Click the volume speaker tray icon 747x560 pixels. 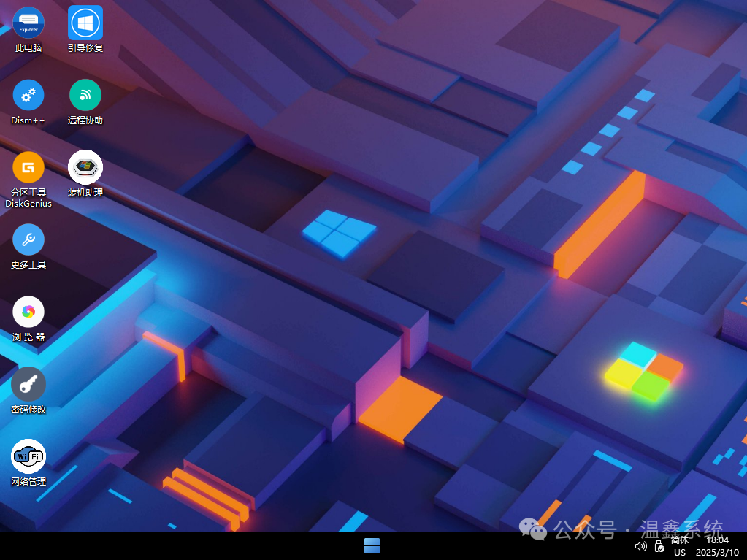click(641, 546)
